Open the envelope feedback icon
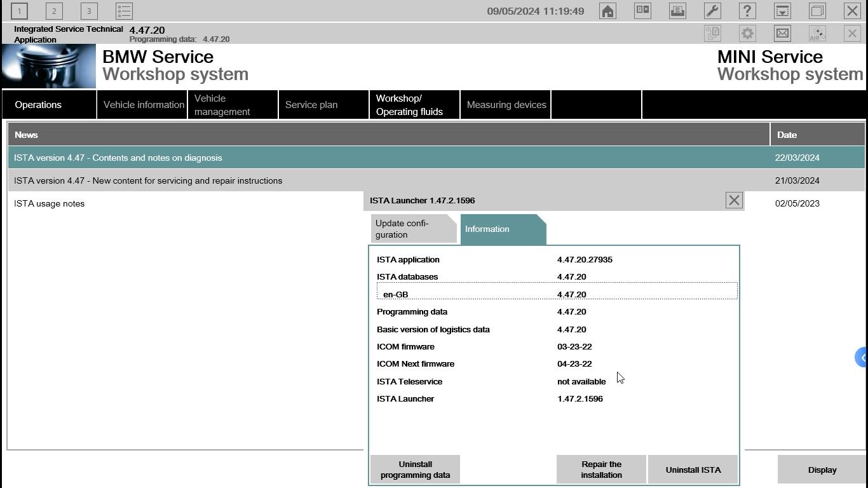Viewport: 868px width, 488px height. tap(782, 33)
